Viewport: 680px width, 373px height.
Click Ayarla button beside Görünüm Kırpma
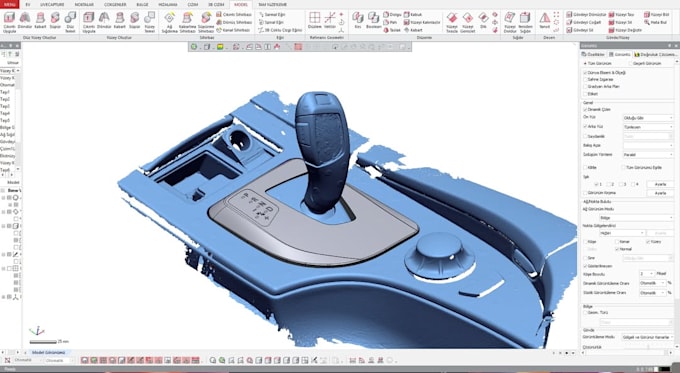click(x=660, y=193)
